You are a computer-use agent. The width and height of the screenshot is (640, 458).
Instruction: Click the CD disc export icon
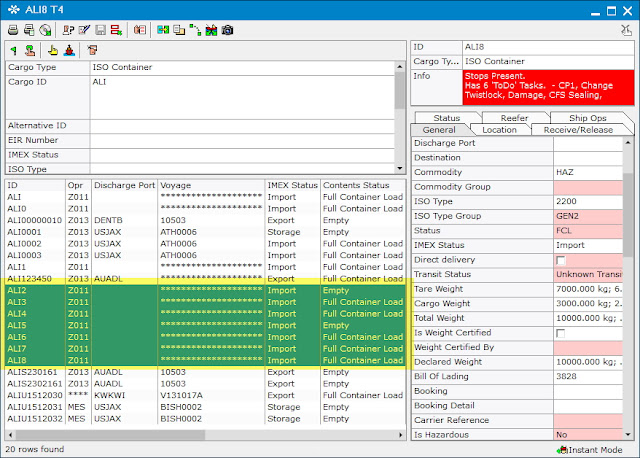[x=45, y=30]
